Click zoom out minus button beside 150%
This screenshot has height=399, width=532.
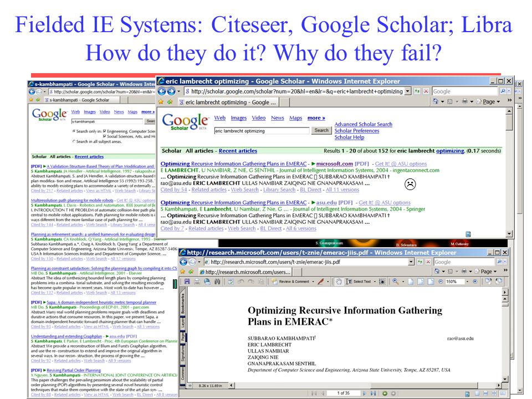tap(441, 282)
